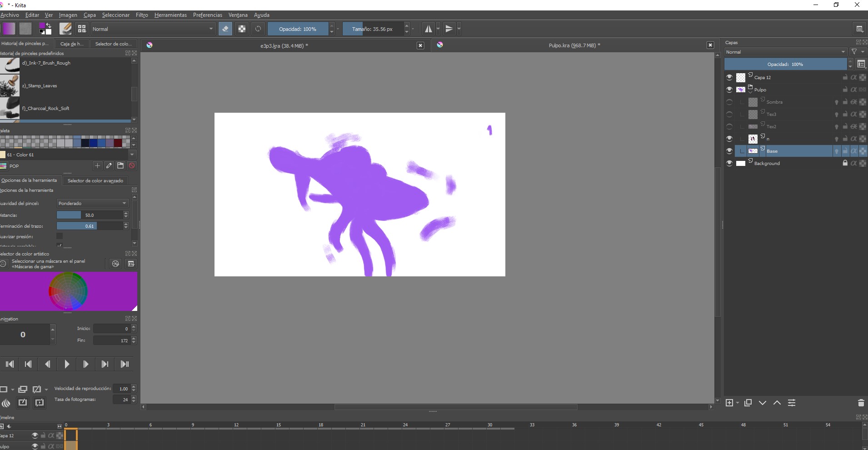Add a new layer with plus button

click(x=729, y=403)
